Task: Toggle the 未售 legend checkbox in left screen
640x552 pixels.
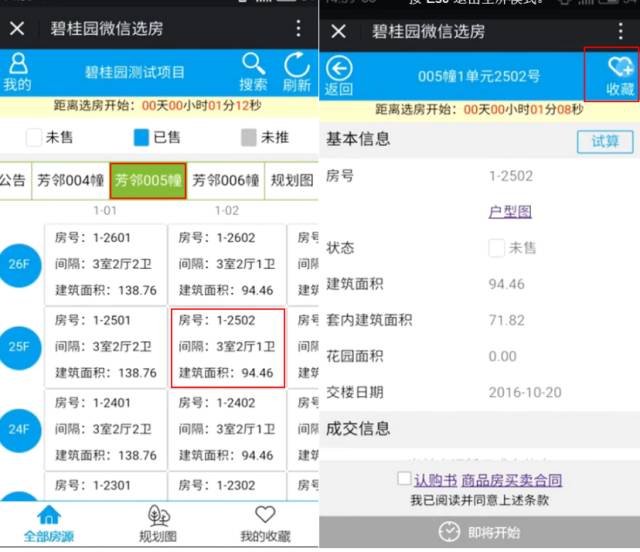Action: [x=33, y=137]
